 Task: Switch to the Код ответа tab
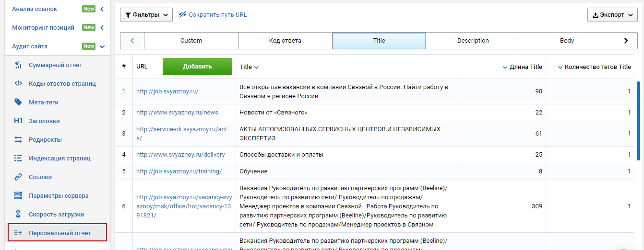[285, 41]
